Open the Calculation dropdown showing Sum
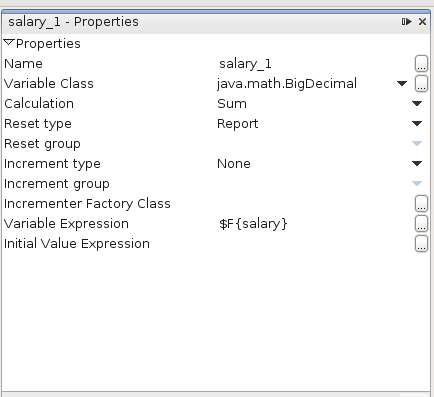 [x=417, y=104]
